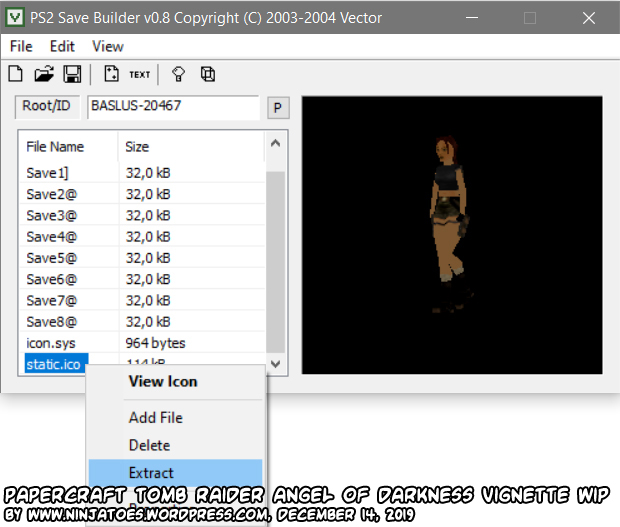620x527 pixels.
Task: Click the file list scrollbar thumb
Action: click(276, 261)
